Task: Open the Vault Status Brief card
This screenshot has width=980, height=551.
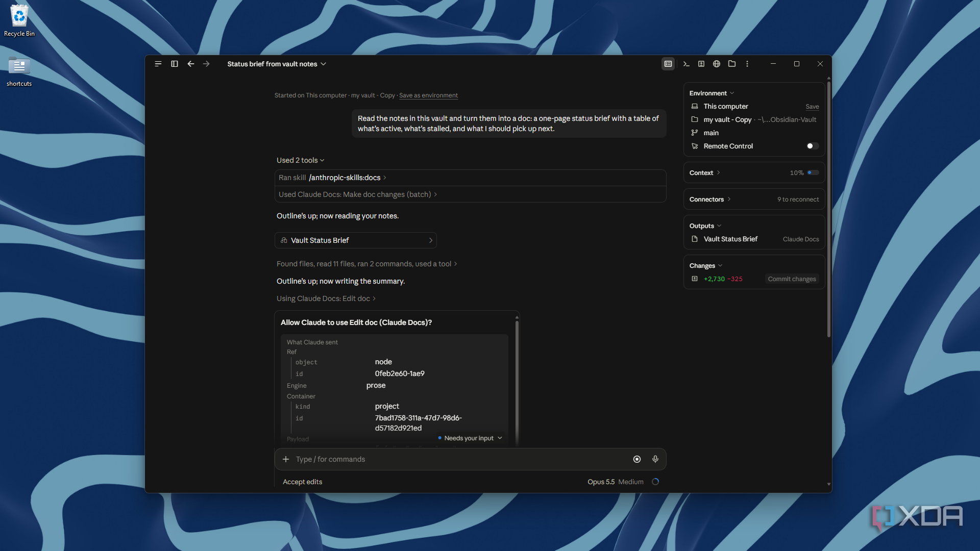Action: pos(356,240)
